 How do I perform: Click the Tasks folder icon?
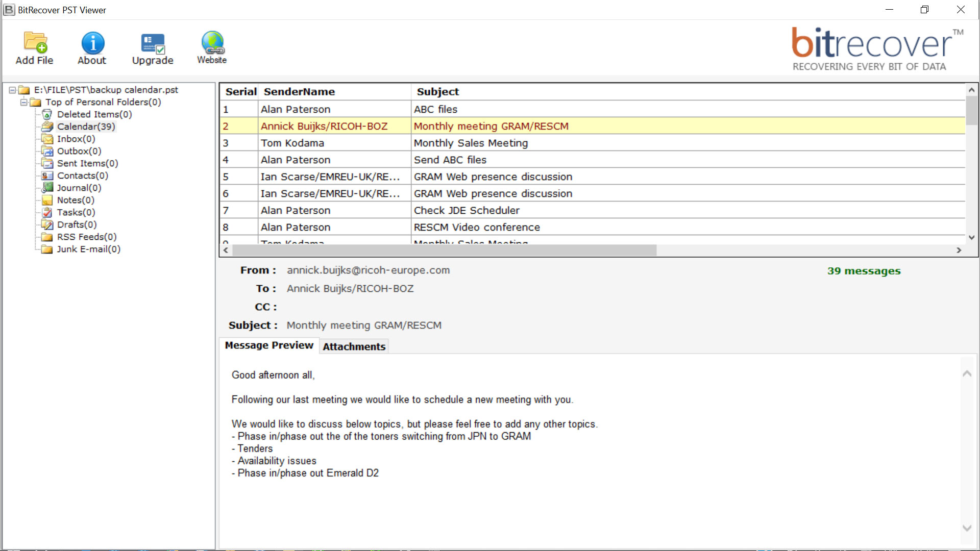click(47, 212)
